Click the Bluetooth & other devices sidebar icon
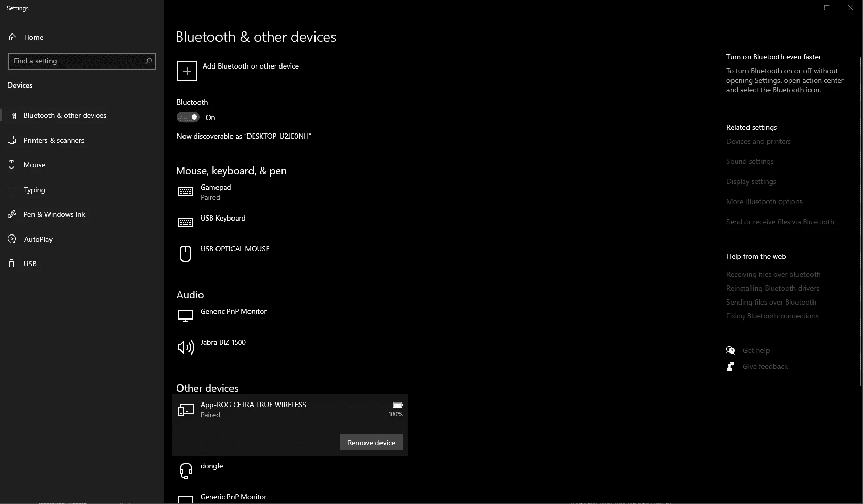 tap(12, 115)
